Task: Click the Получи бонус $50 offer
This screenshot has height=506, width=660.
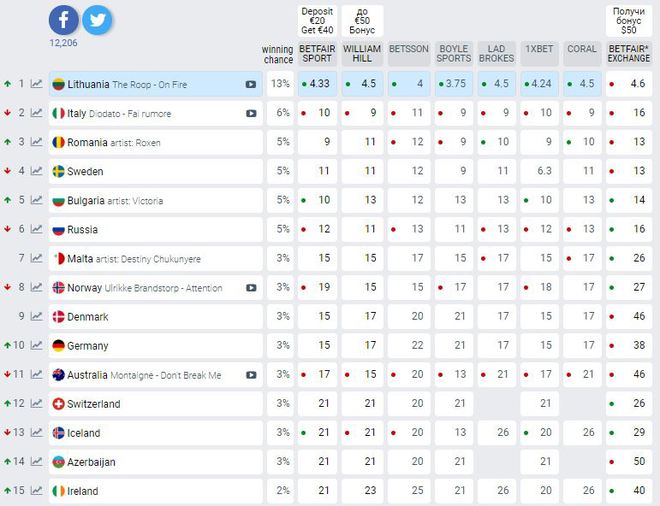Action: [628, 20]
